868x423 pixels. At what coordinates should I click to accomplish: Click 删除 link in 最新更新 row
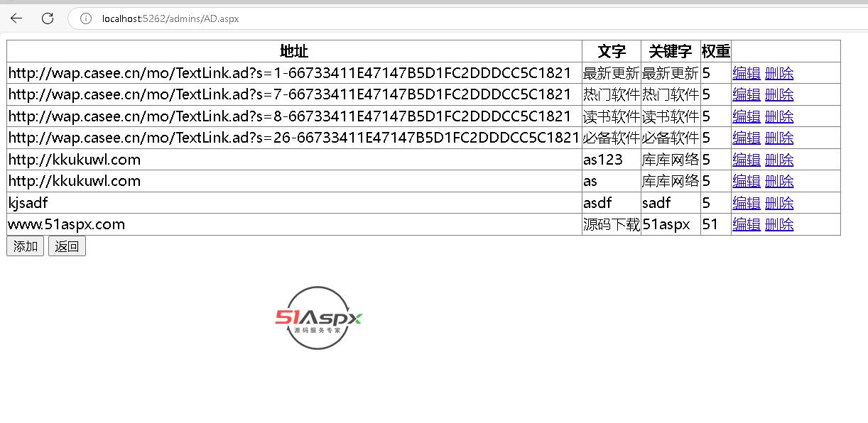click(x=779, y=73)
